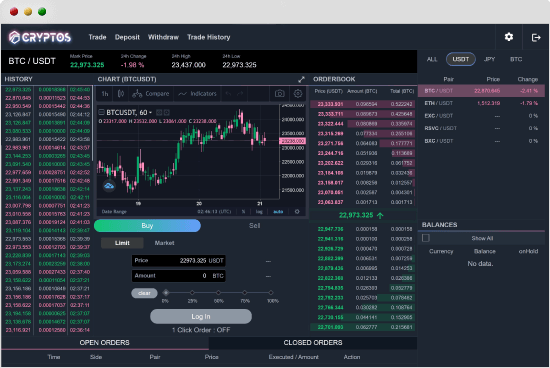This screenshot has width=550, height=368.
Task: Filter pairs by the JPY tab
Action: [x=489, y=59]
